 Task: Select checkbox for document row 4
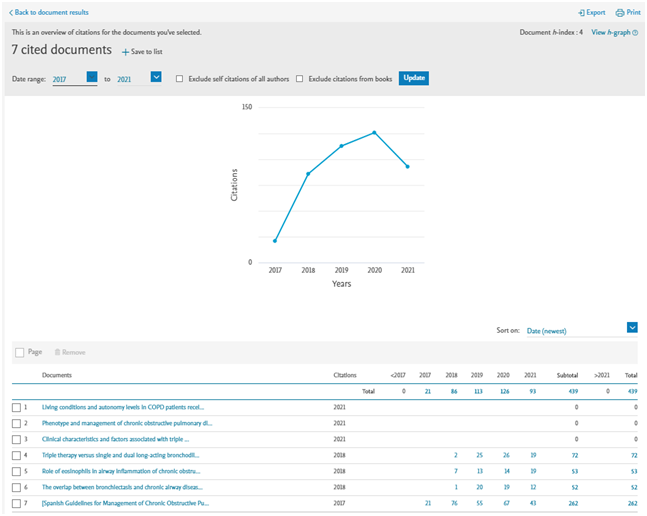click(16, 455)
